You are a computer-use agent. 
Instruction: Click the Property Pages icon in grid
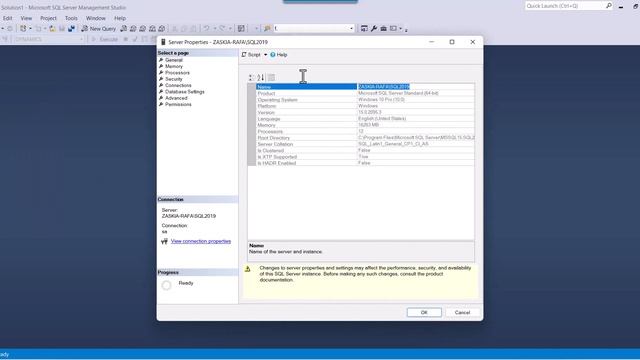271,78
